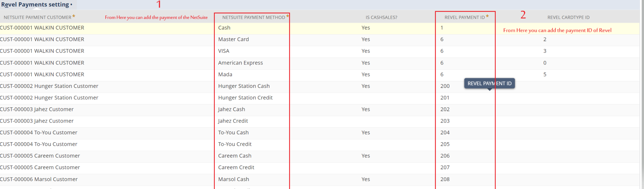Select To-You Customer in To-You Credit row

(38, 144)
